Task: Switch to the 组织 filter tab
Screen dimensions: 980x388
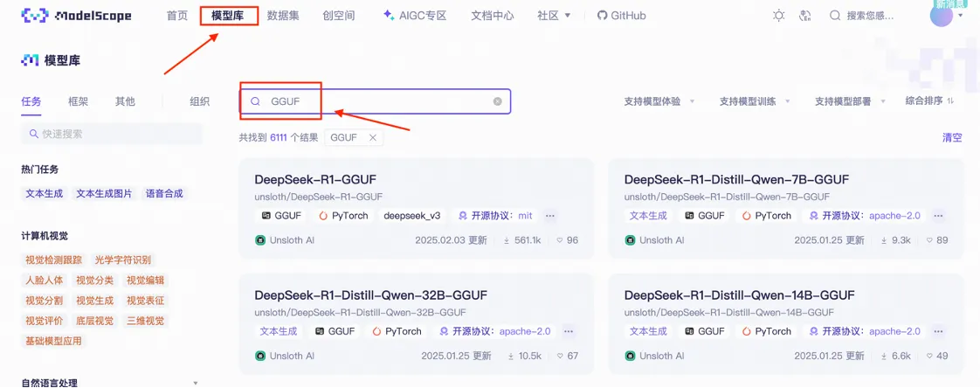Action: point(199,101)
